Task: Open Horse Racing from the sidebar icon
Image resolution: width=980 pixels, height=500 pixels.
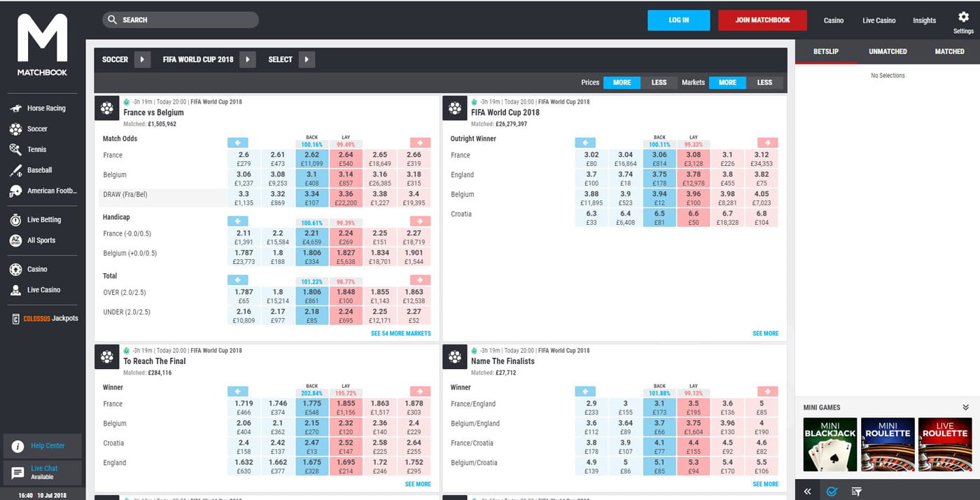Action: [x=15, y=109]
